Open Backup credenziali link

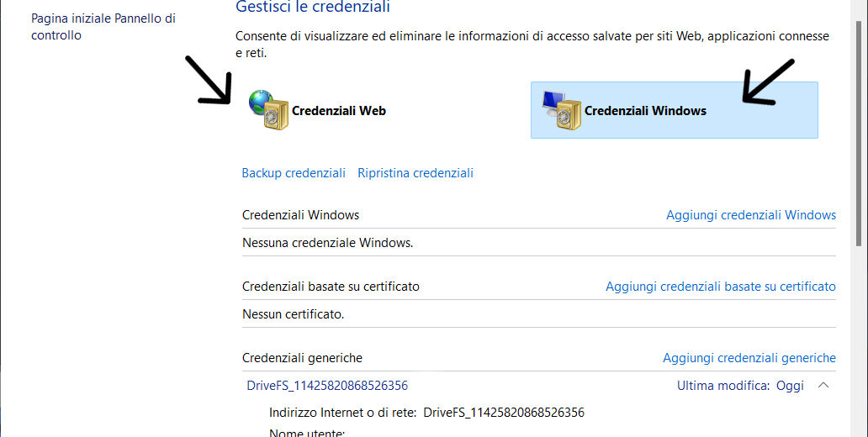pyautogui.click(x=294, y=173)
